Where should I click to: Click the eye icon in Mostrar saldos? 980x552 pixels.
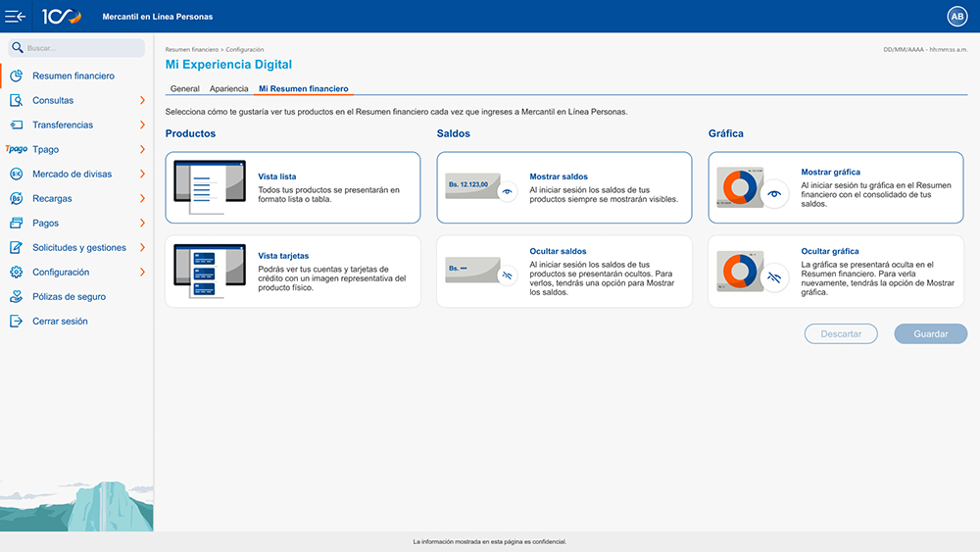pyautogui.click(x=508, y=191)
